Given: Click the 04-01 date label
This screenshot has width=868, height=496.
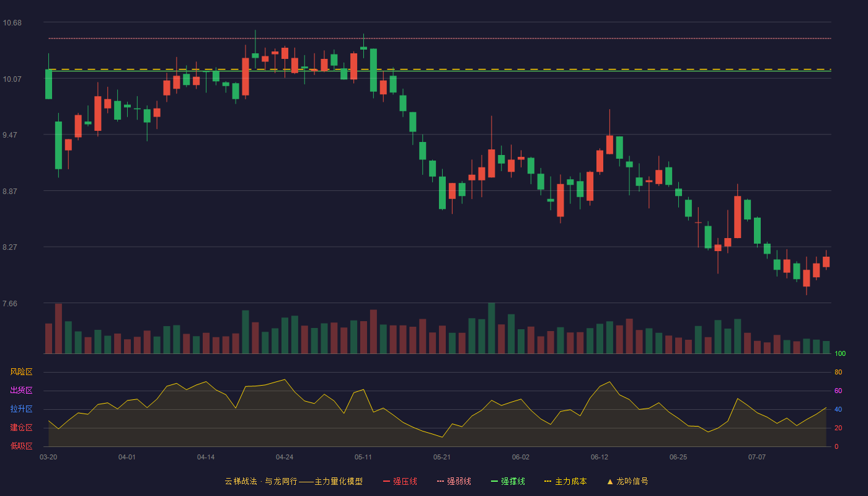Looking at the screenshot, I should coord(127,457).
